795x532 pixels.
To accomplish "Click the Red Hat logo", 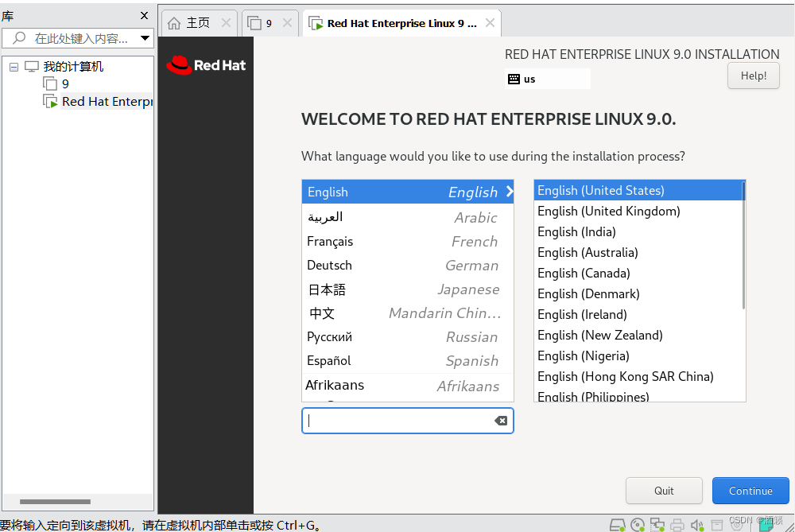I will (x=206, y=65).
